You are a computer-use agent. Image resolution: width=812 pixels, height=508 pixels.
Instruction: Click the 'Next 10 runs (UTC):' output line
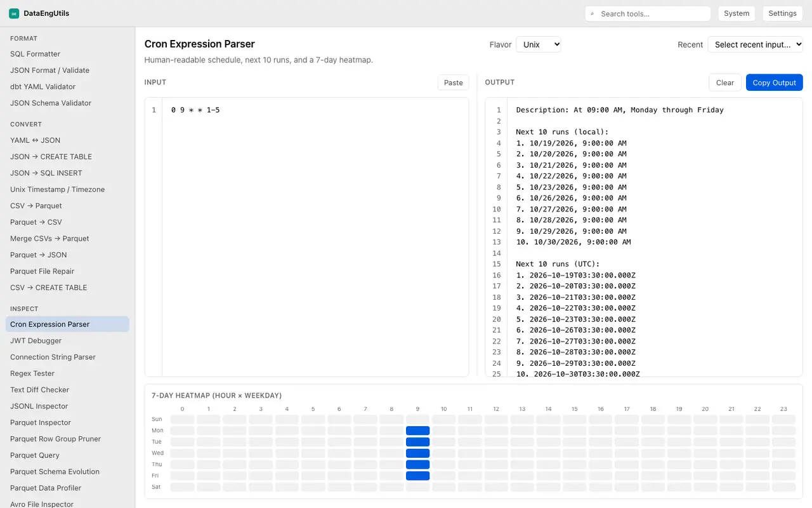(558, 264)
